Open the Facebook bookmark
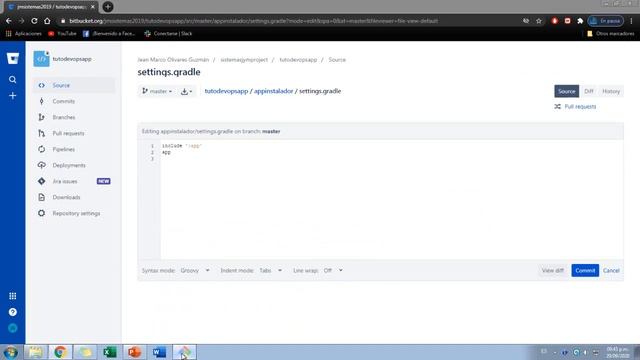Screen dimensions: 640x360 pos(109,33)
